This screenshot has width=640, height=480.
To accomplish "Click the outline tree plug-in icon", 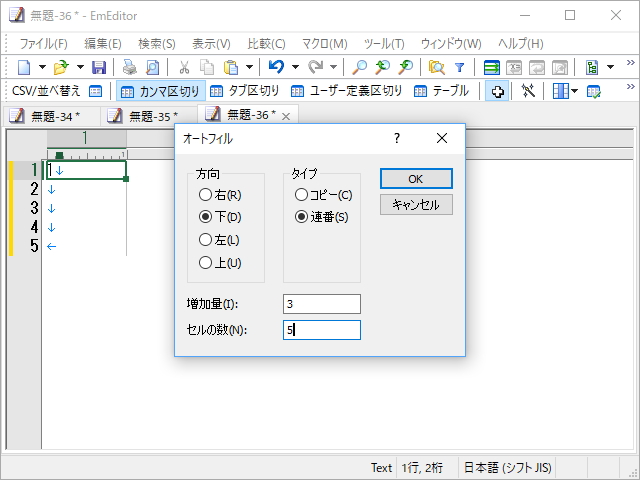I will point(592,67).
